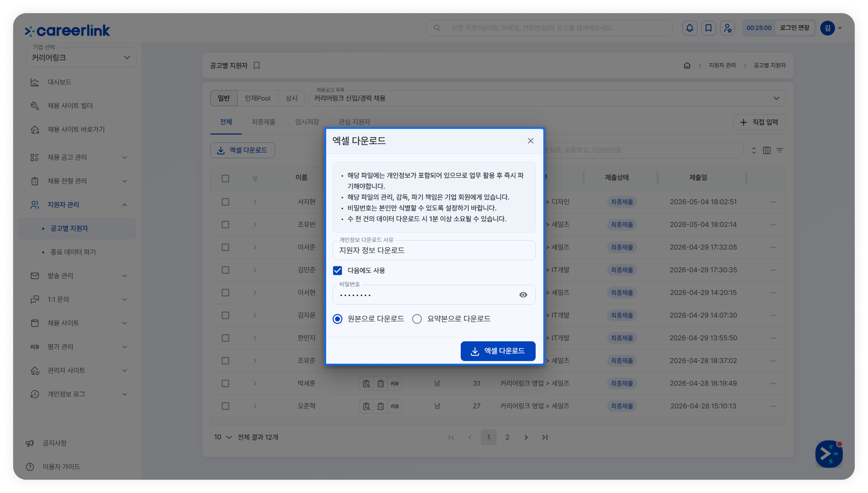
Task: Open the notifications bell icon
Action: (x=689, y=28)
